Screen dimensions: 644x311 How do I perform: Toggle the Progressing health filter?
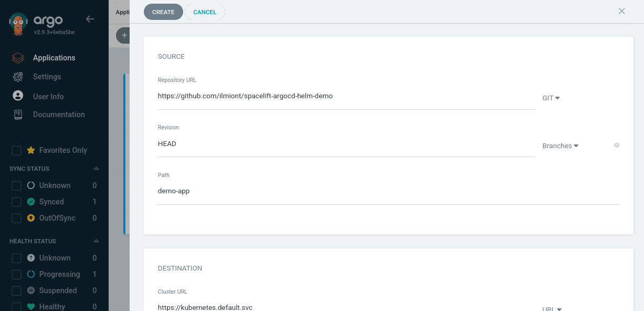17,274
